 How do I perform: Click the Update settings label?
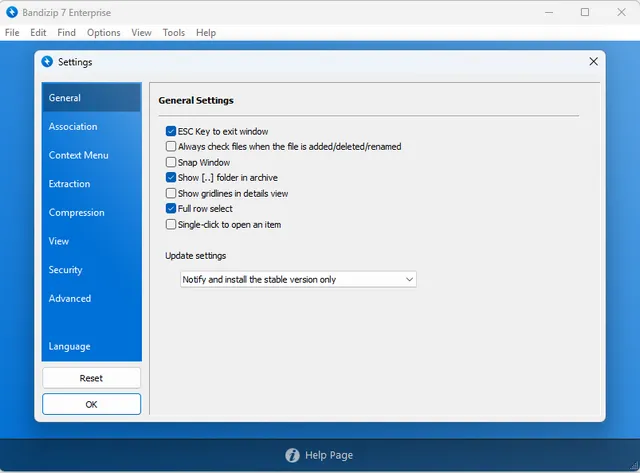tap(196, 256)
